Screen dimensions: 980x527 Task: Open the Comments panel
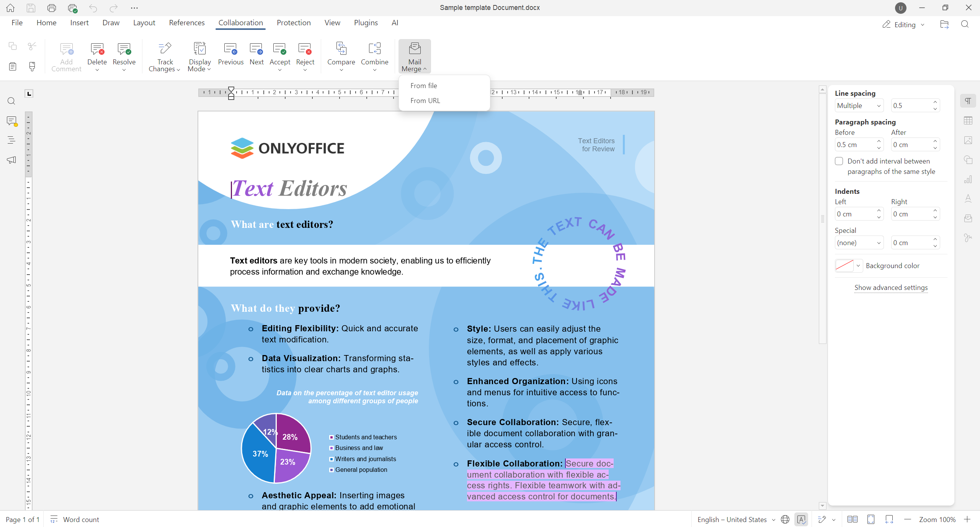[11, 121]
